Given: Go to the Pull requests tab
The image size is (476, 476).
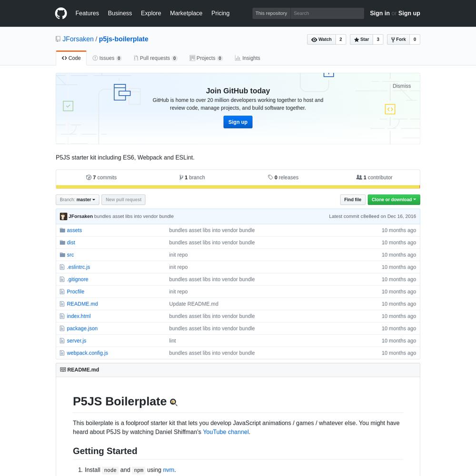Looking at the screenshot, I should (x=156, y=58).
